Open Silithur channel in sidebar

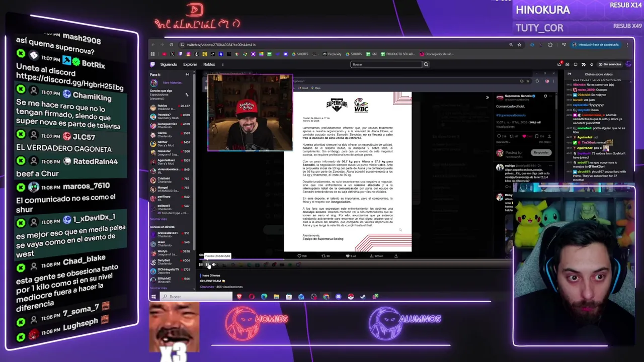point(170,143)
